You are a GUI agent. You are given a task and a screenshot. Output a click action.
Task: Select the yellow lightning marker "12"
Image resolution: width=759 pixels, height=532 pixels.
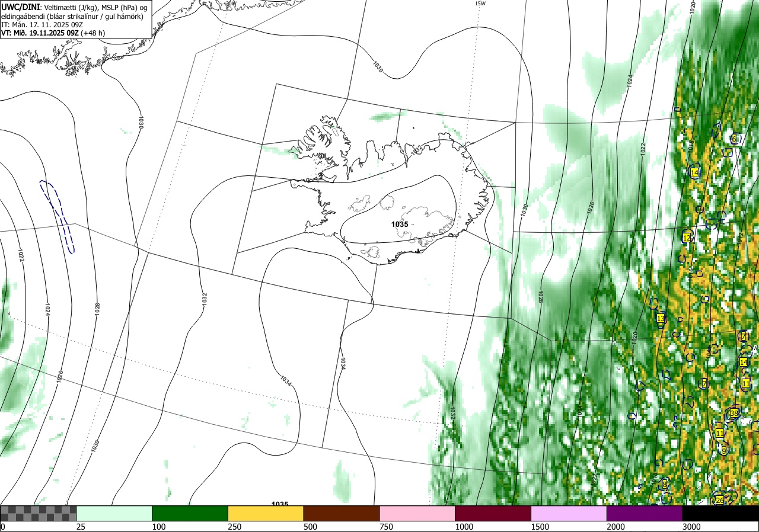687,238
